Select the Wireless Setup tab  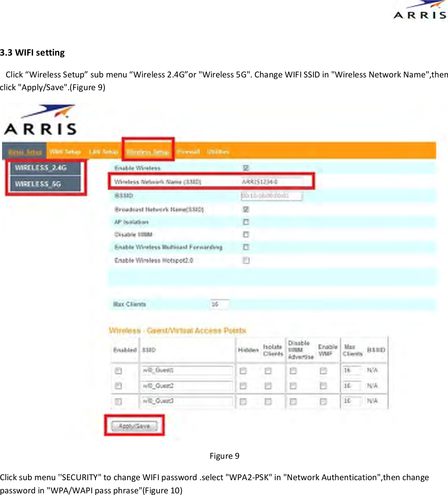148,151
